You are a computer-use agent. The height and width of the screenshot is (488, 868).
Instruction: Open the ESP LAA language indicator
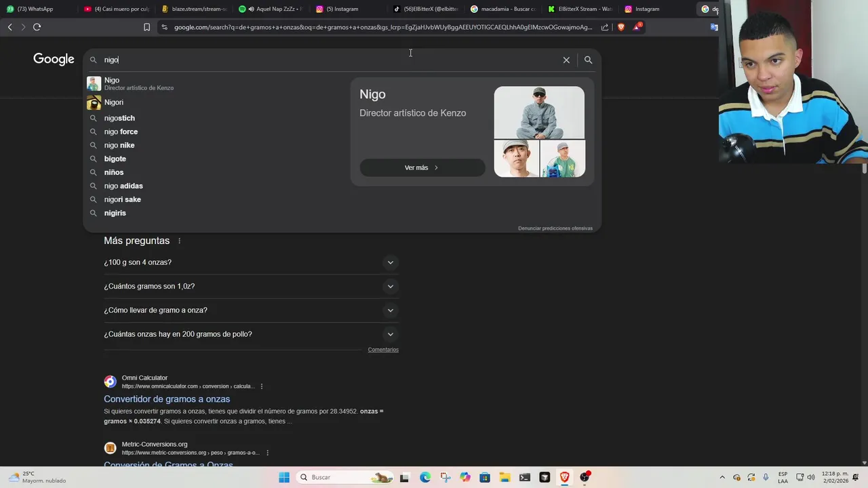(x=783, y=477)
